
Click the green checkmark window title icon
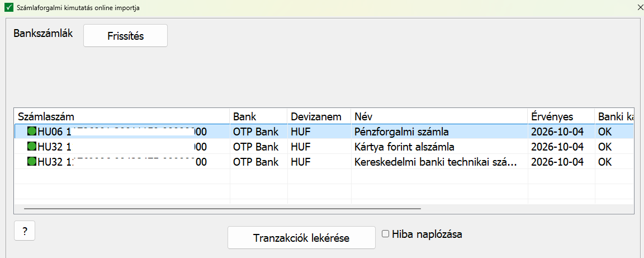8,8
